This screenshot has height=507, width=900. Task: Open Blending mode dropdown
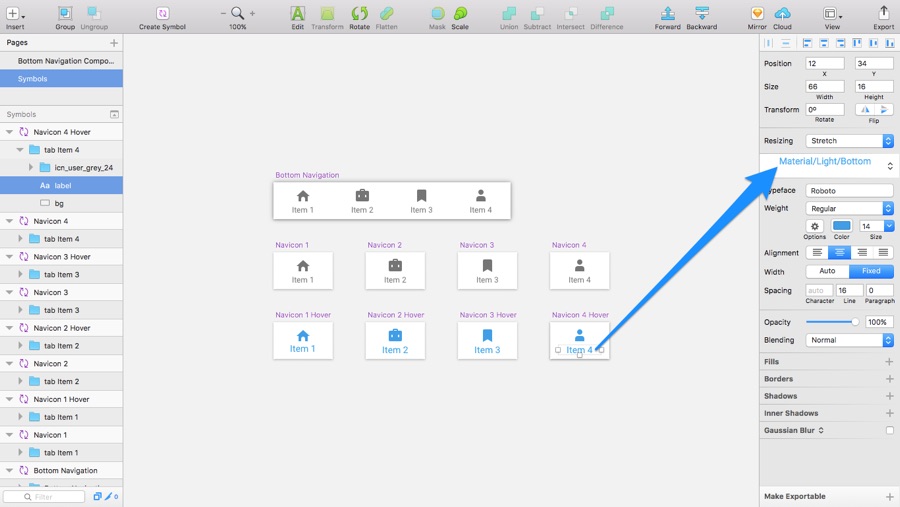click(x=849, y=340)
